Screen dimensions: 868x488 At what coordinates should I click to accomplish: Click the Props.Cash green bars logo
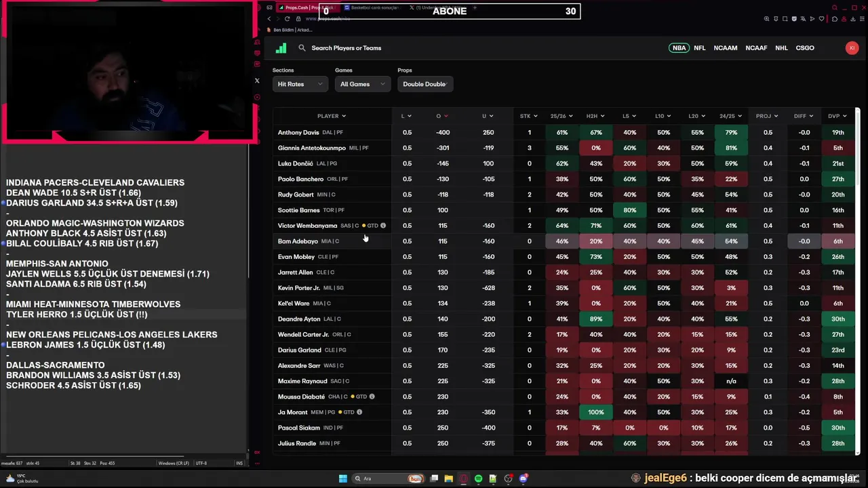coord(281,48)
